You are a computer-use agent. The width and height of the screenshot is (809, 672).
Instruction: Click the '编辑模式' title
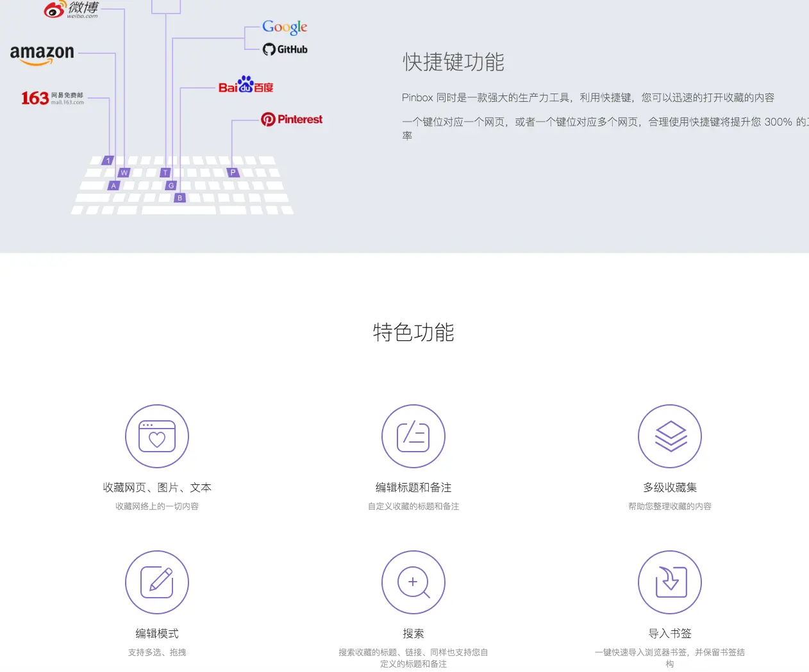(157, 634)
